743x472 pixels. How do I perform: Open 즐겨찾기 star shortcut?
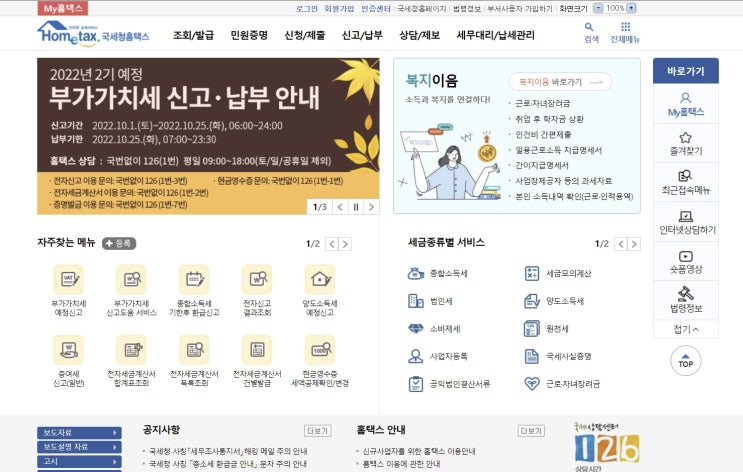(686, 144)
